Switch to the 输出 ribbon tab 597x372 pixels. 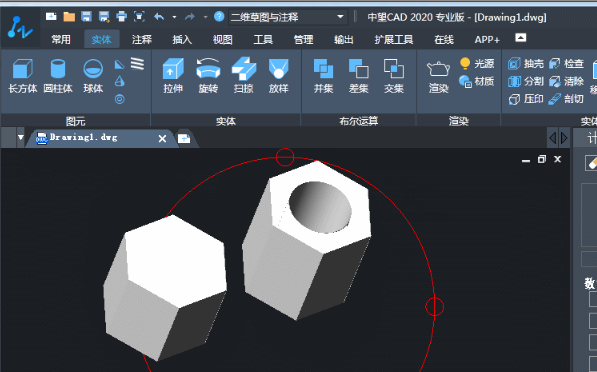(343, 39)
